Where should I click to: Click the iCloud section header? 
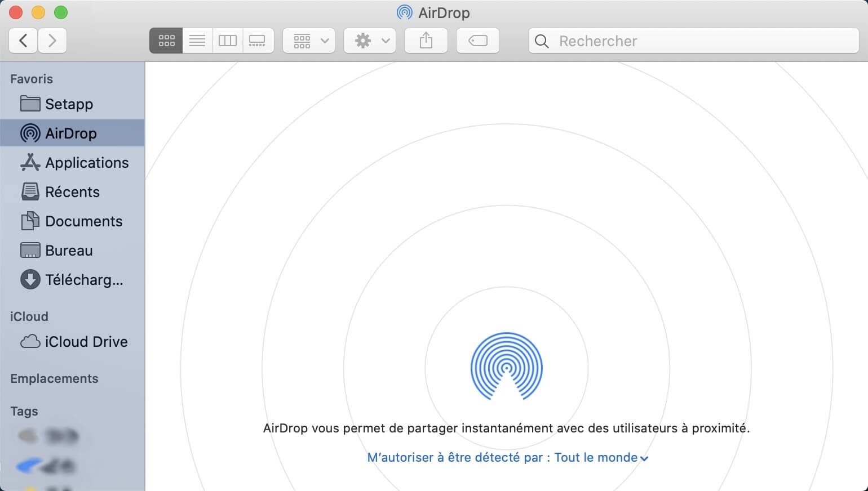click(29, 316)
